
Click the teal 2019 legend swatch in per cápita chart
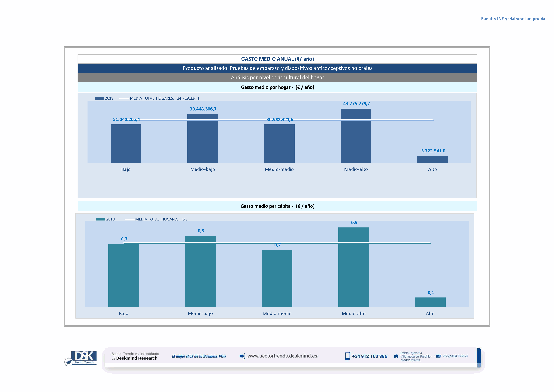[100, 219]
